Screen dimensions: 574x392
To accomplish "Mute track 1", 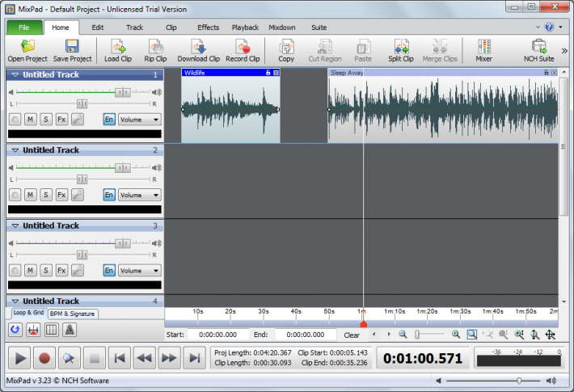I will coord(31,120).
